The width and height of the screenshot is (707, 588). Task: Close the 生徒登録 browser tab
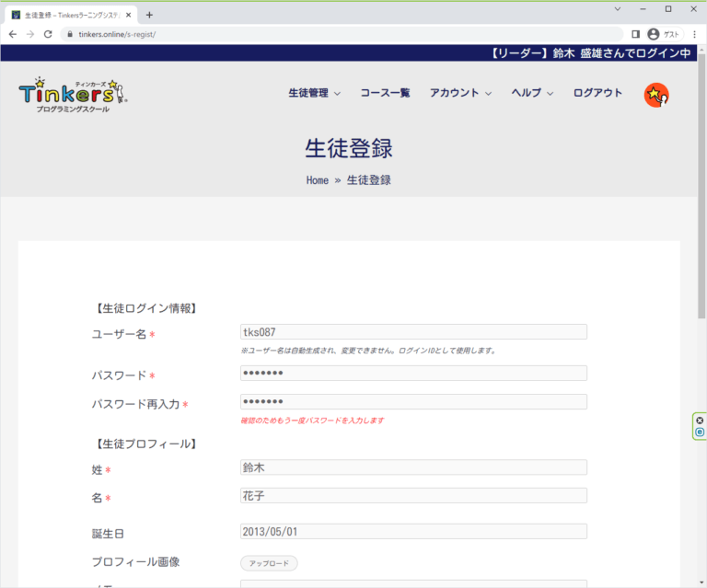[129, 15]
